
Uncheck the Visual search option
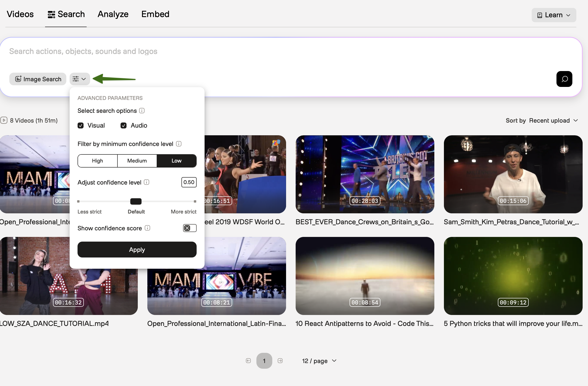[81, 126]
